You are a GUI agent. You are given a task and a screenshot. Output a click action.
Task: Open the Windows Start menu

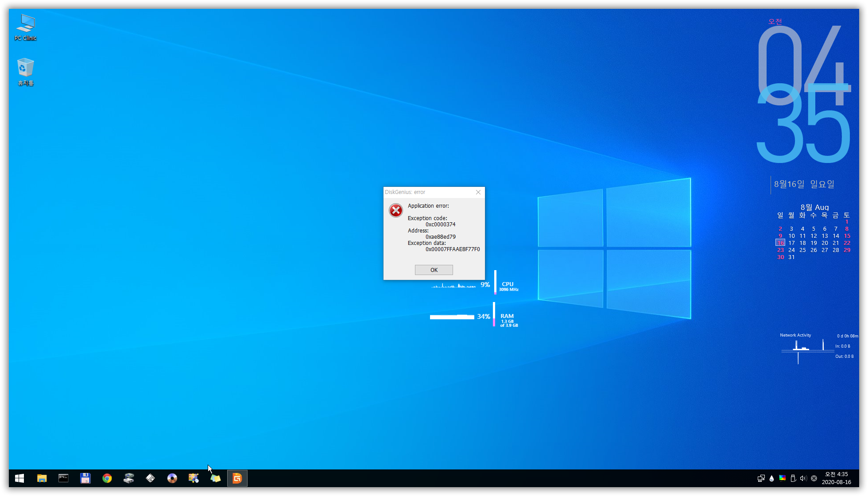coord(19,478)
